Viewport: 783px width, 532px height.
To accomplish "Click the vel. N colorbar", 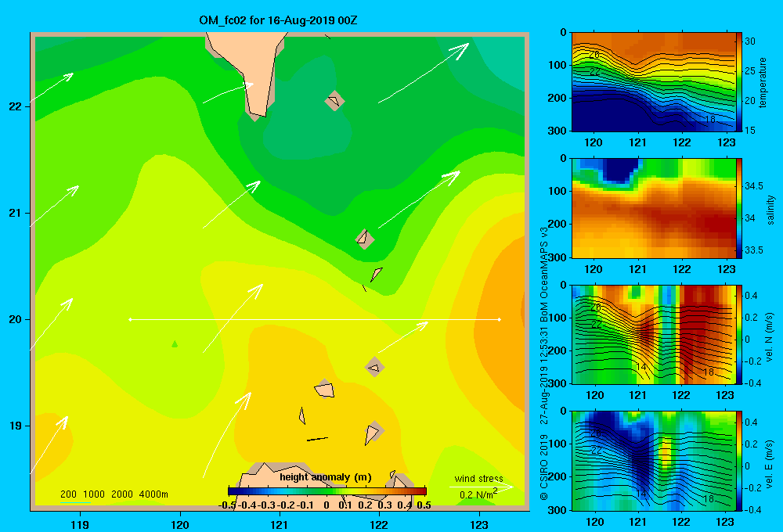I will click(x=738, y=335).
